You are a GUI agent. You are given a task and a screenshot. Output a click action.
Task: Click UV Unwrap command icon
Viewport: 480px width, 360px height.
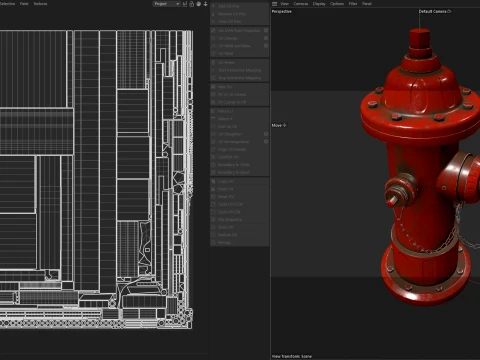pos(214,38)
